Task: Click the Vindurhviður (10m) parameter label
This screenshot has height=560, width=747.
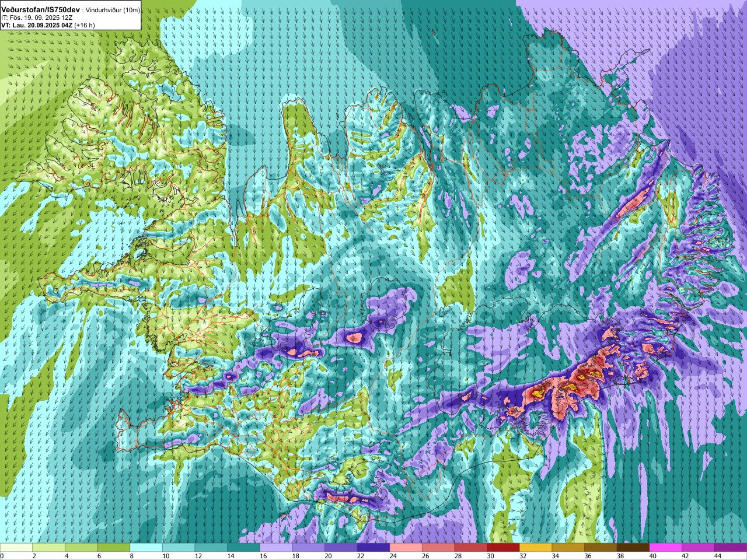Action: coord(113,10)
